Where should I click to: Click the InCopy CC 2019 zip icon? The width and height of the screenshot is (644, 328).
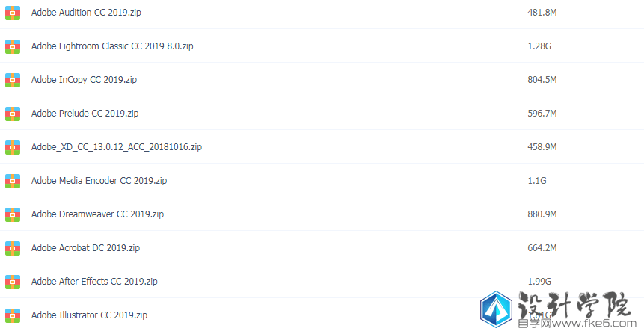click(13, 80)
